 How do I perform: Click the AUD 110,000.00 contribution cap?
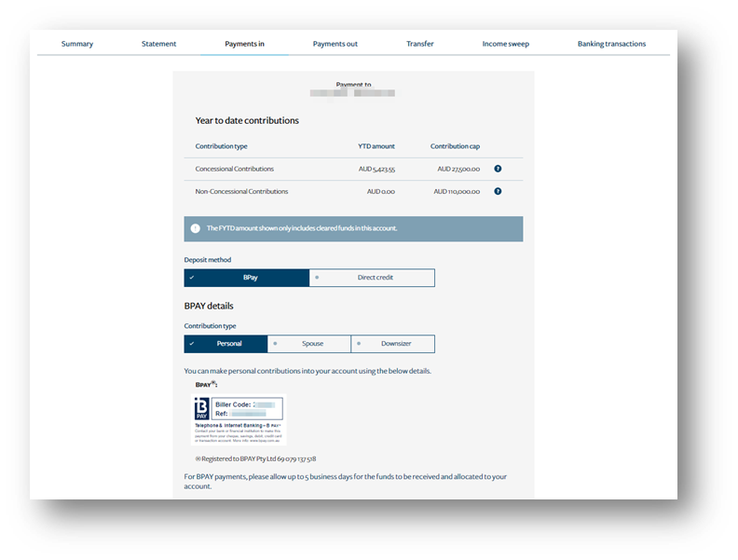pos(457,192)
